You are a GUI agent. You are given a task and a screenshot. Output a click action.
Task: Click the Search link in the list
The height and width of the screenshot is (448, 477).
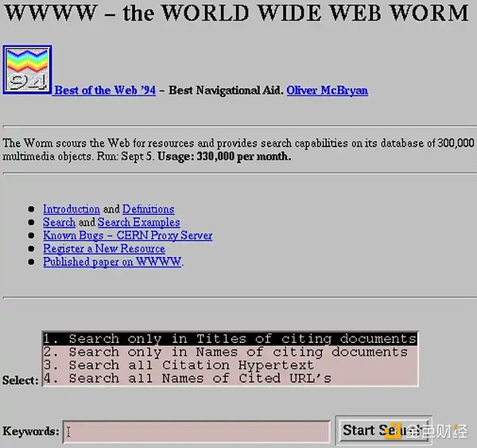tap(59, 222)
